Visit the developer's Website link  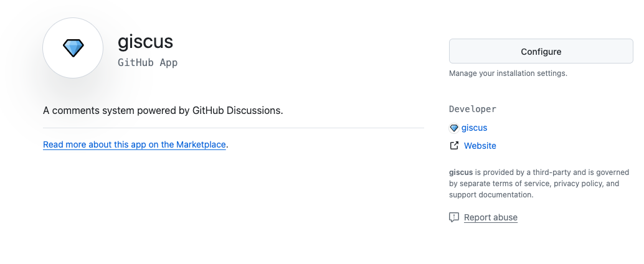click(480, 146)
